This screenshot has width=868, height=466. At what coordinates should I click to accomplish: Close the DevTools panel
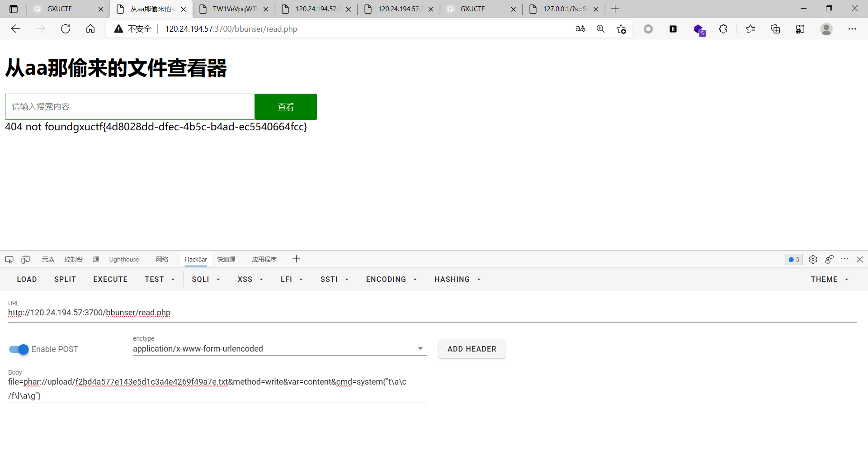pos(860,259)
